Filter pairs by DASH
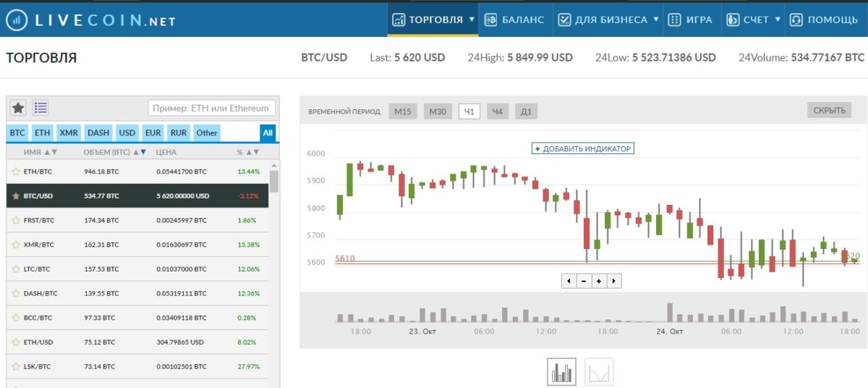Image resolution: width=868 pixels, height=388 pixels. pyautogui.click(x=98, y=132)
